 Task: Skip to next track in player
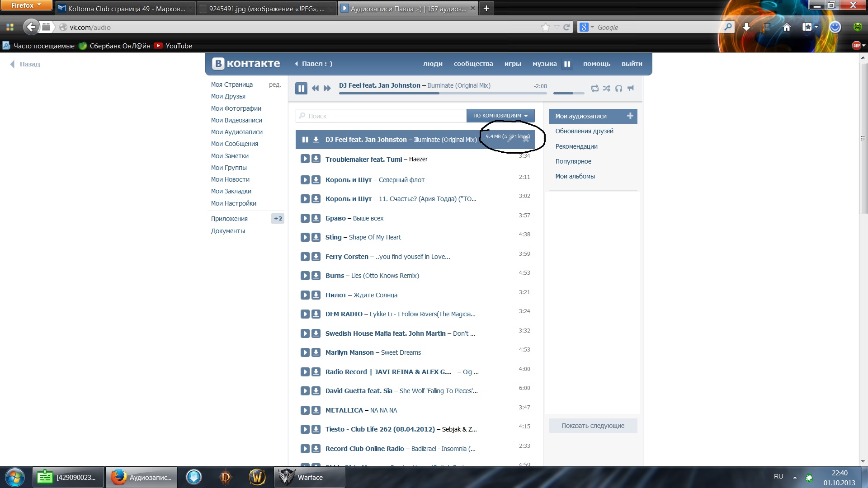327,88
